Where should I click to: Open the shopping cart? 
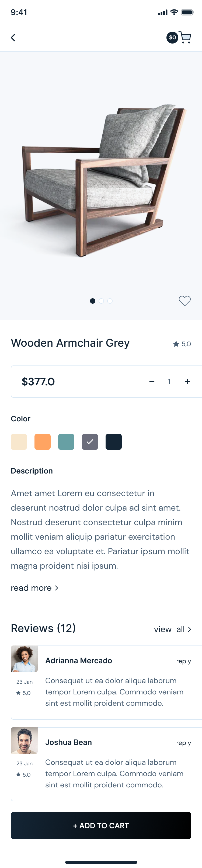186,37
